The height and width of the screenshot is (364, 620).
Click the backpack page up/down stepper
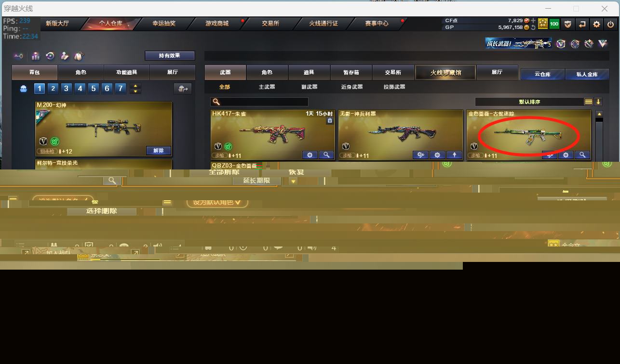point(135,89)
